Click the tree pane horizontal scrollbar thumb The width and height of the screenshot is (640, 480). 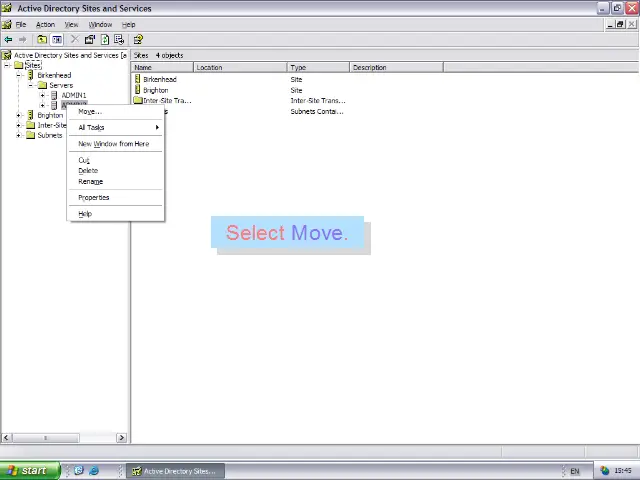(x=45, y=438)
